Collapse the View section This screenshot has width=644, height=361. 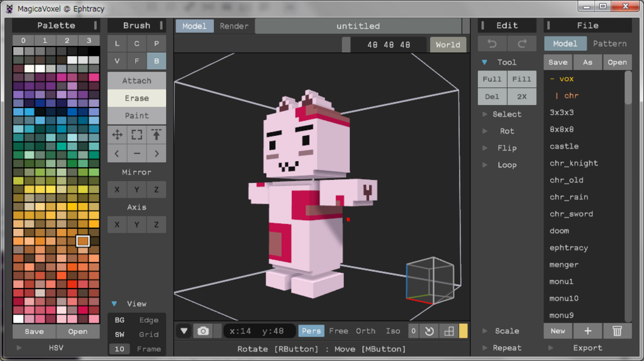pos(114,304)
